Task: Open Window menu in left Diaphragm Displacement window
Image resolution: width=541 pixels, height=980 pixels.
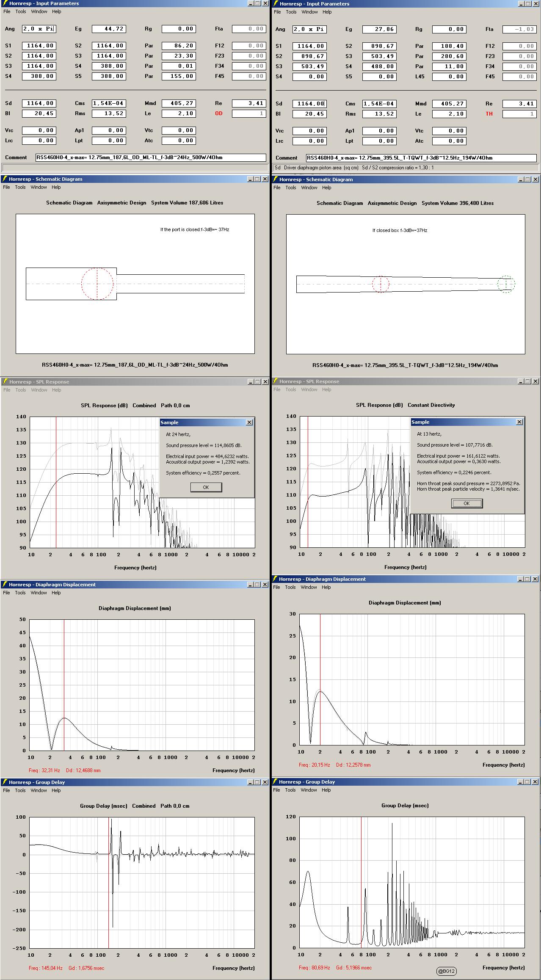Action: click(x=39, y=593)
